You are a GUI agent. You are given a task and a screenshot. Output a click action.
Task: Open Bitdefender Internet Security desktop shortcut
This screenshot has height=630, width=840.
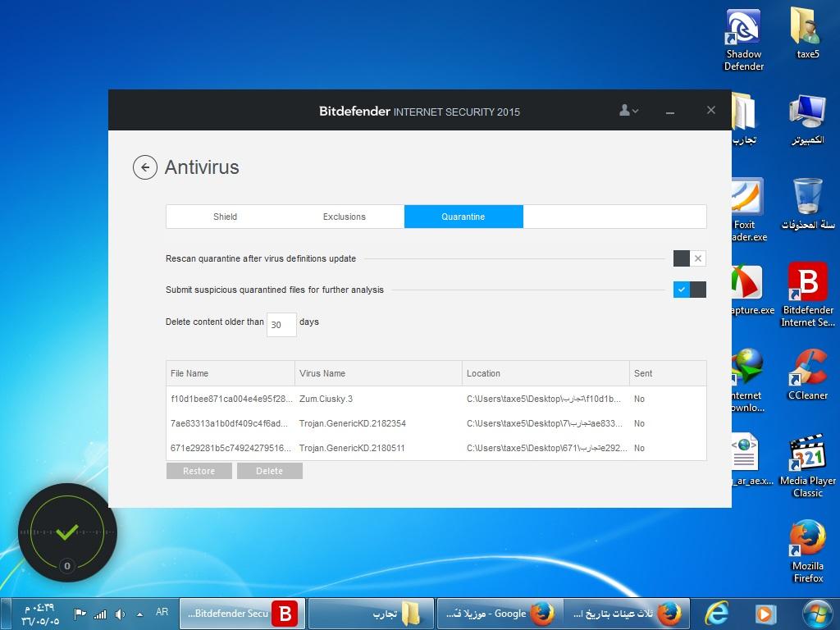807,295
